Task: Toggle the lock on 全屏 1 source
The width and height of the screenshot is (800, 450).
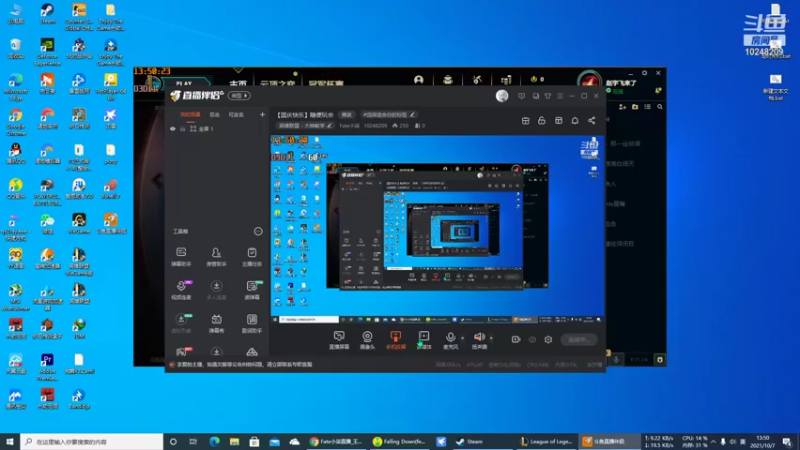Action: tap(183, 129)
